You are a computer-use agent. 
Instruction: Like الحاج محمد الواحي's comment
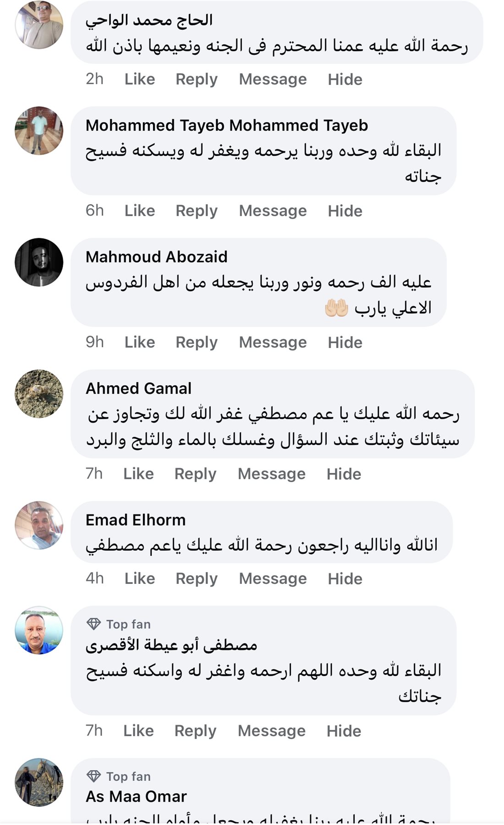[140, 79]
